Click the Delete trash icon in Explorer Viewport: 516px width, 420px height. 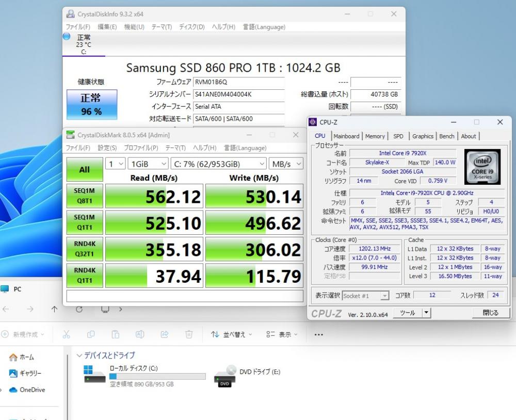point(189,334)
